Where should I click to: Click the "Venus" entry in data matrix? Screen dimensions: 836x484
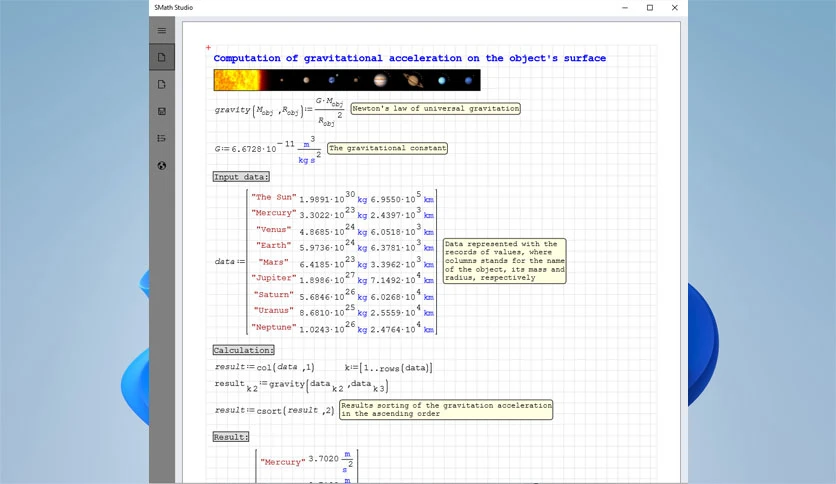click(x=274, y=229)
